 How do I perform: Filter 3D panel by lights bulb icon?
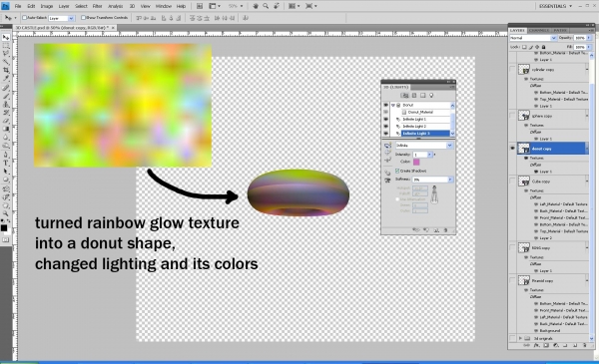coord(431,96)
